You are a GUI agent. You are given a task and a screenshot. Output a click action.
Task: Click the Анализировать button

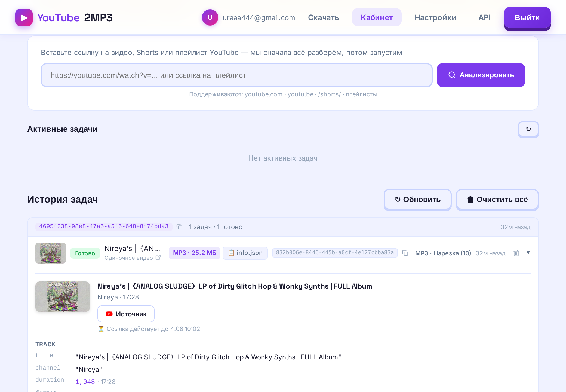[481, 75]
